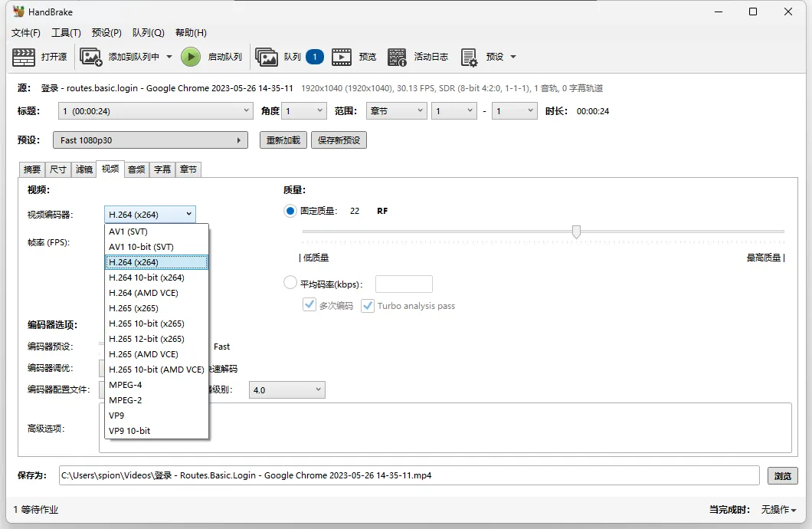Click the Start Queue toolbar label
The image size is (812, 529).
coord(224,57)
